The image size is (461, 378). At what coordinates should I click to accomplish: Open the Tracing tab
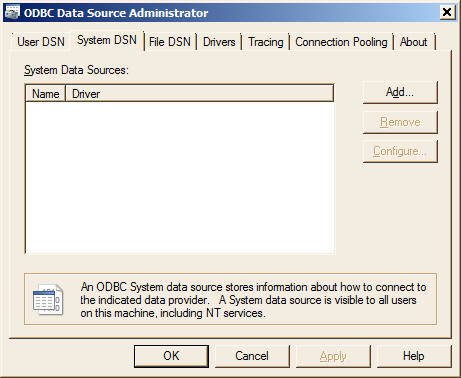click(x=266, y=42)
